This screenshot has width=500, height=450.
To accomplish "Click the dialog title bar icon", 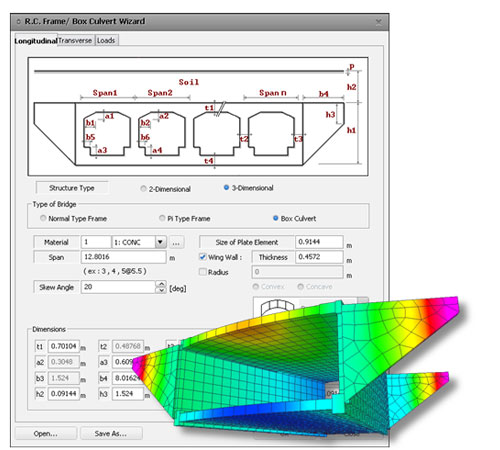I will click(x=19, y=22).
